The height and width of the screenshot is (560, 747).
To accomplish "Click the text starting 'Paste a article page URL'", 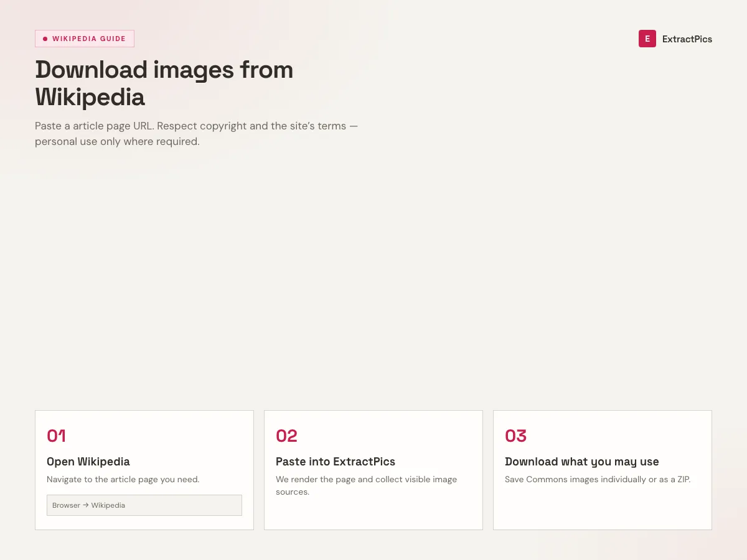I will (x=197, y=134).
